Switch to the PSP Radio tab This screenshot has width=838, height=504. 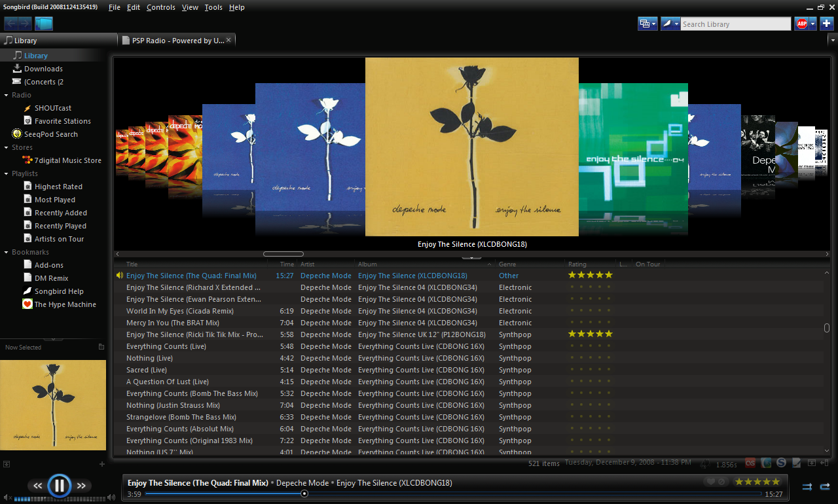point(175,39)
